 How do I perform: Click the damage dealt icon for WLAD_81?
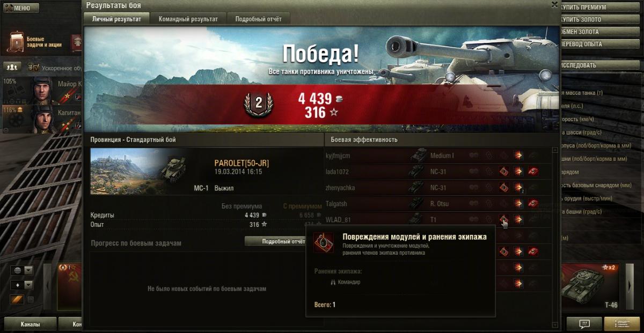(518, 219)
